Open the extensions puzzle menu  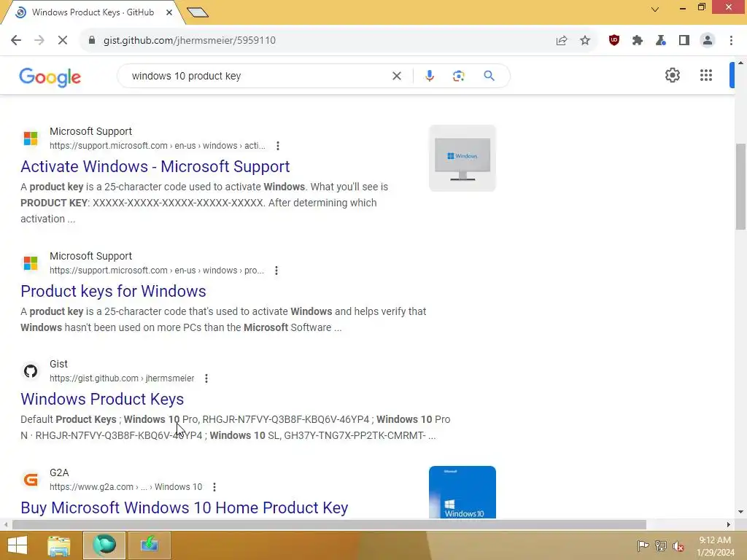coord(638,41)
